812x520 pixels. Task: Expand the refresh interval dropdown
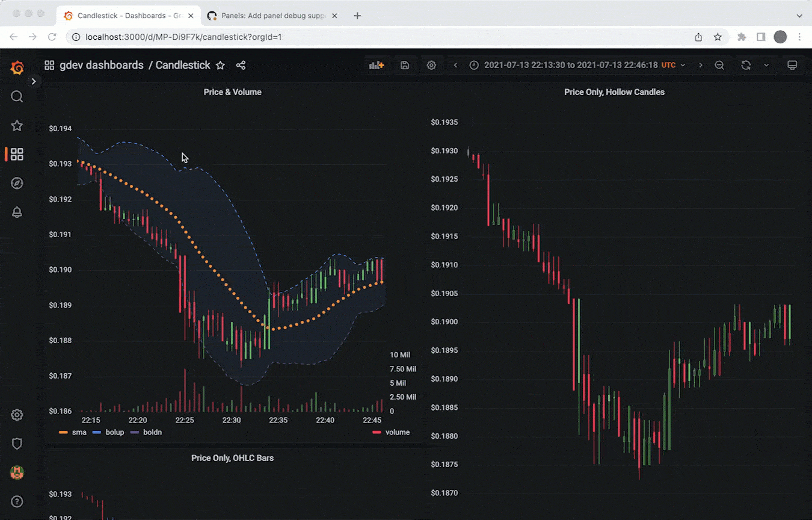pyautogui.click(x=766, y=65)
